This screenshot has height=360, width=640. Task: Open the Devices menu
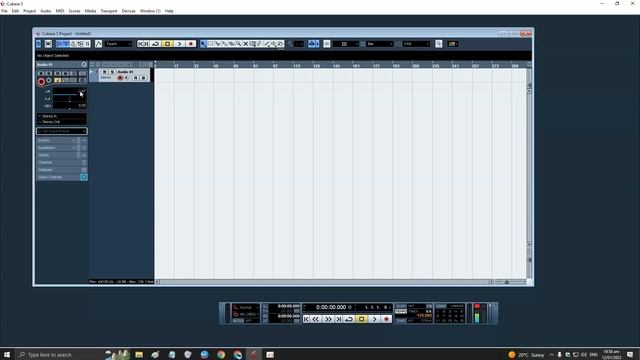coord(129,11)
